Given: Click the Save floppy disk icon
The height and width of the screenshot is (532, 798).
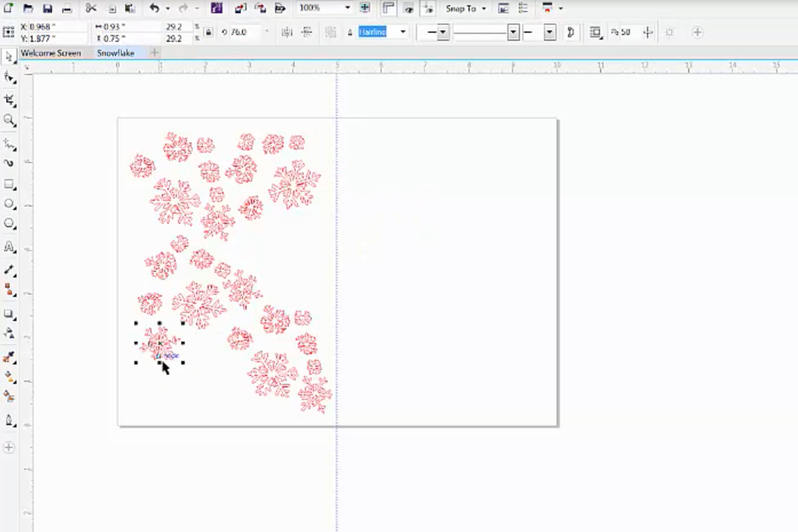Looking at the screenshot, I should pos(47,9).
